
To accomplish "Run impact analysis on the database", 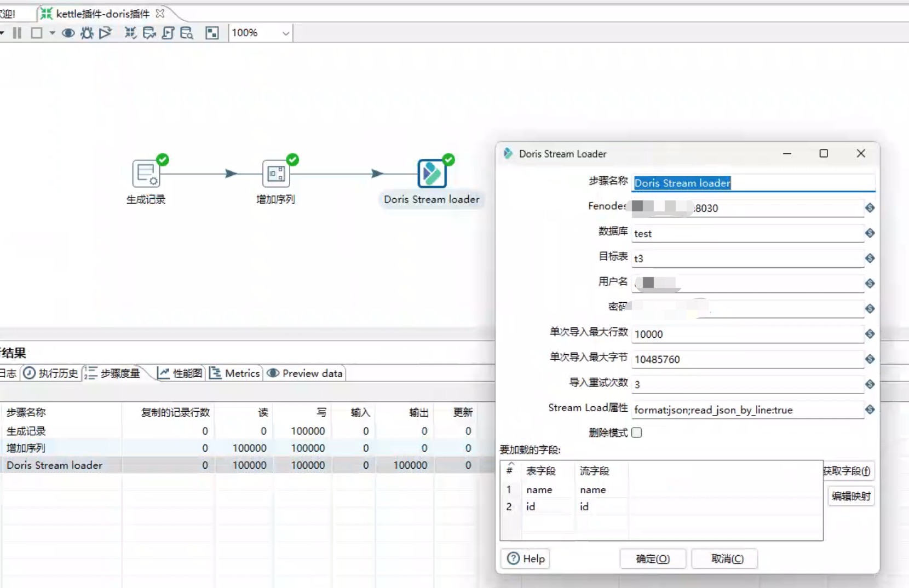I will (149, 33).
